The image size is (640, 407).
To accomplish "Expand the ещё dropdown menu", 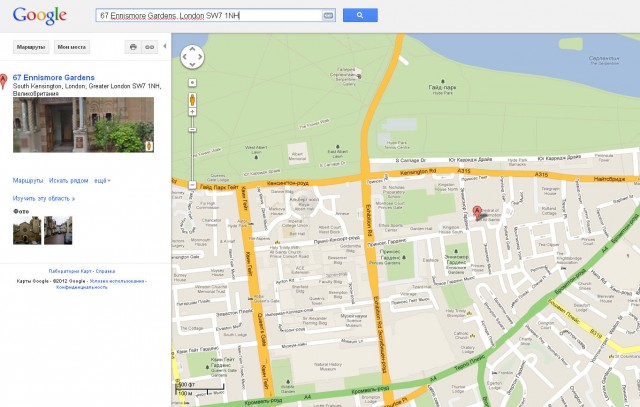I will click(102, 181).
